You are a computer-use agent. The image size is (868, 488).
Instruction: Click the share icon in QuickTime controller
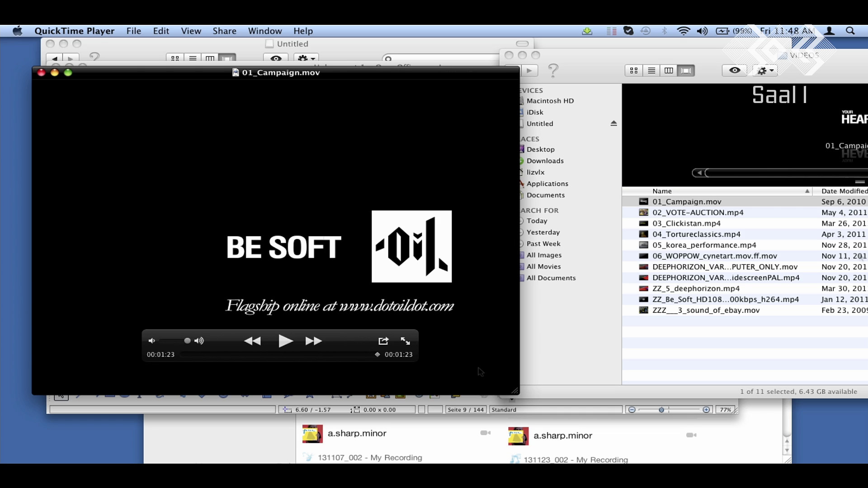(x=383, y=341)
